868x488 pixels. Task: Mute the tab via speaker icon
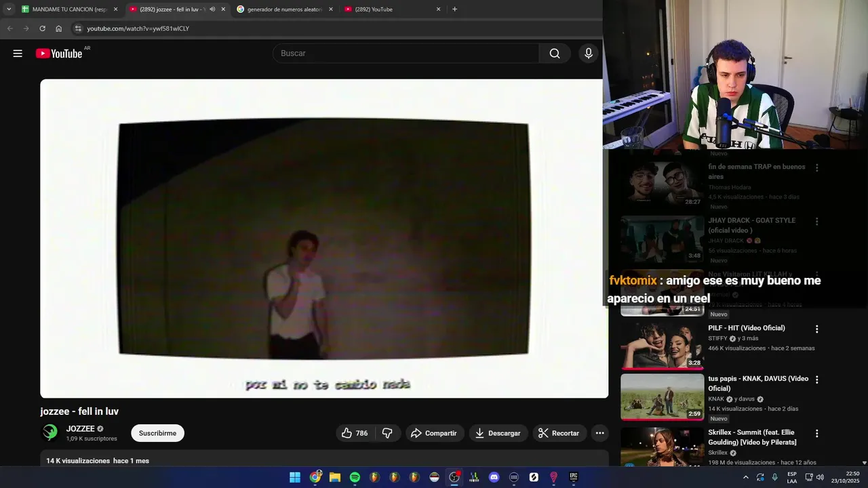pos(212,9)
